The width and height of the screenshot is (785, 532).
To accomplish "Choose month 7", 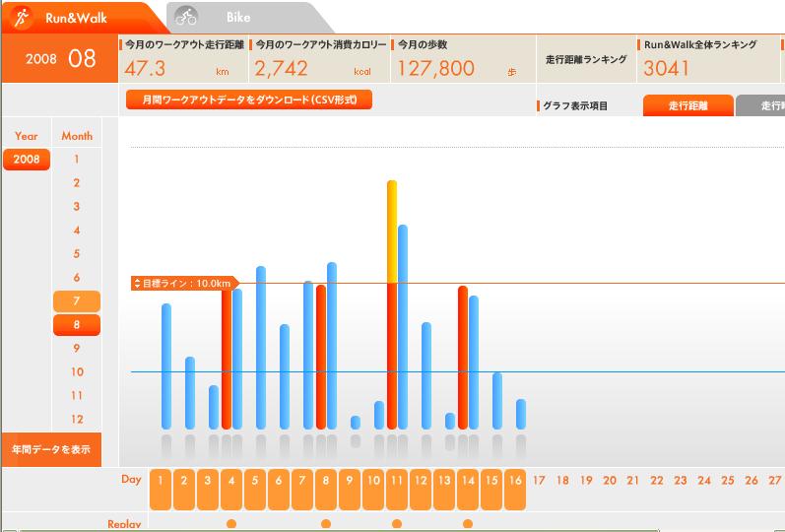I will (77, 301).
